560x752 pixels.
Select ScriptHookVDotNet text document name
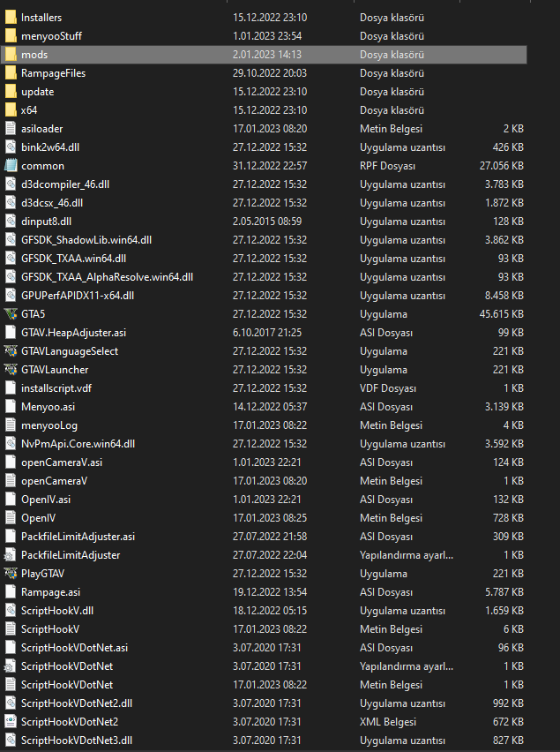67,685
